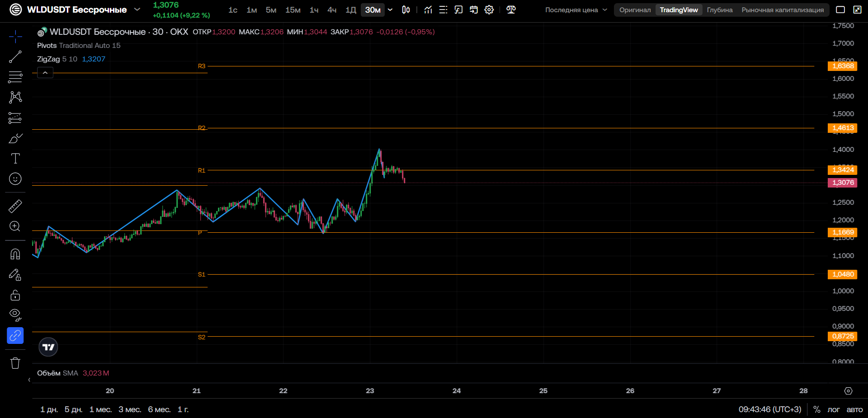This screenshot has height=418, width=868.
Task: Select the text annotation tool
Action: point(15,159)
